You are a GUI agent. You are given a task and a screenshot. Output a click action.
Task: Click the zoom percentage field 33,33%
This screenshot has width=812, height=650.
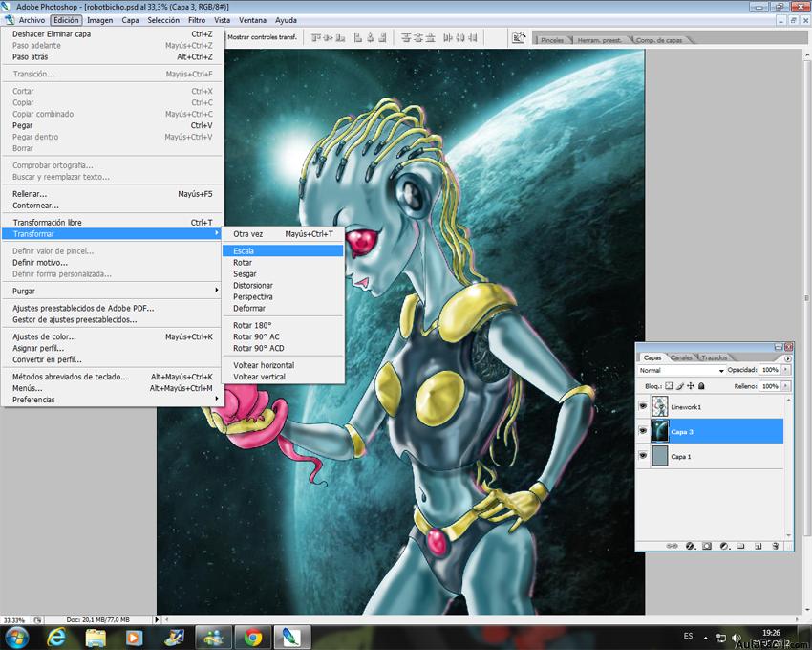click(x=16, y=620)
